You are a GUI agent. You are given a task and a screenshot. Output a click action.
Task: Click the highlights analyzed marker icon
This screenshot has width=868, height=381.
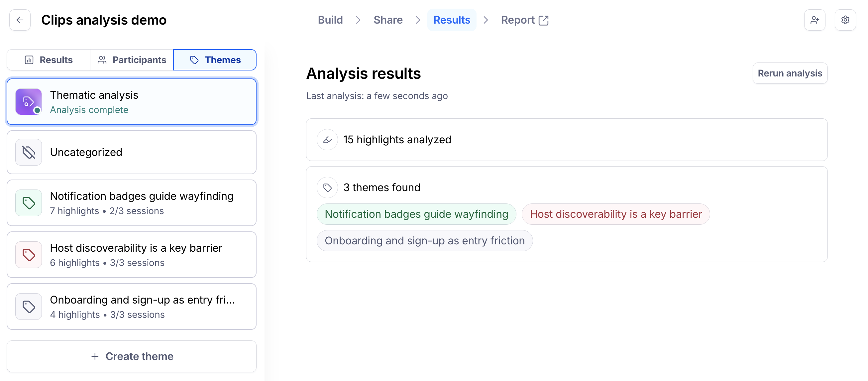(x=327, y=140)
